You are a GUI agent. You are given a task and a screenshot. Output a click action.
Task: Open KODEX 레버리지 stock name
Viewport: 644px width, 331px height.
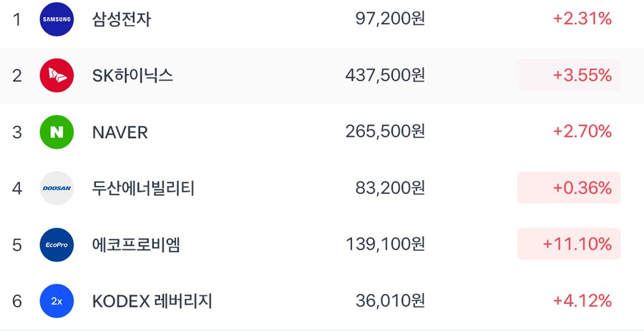(152, 301)
